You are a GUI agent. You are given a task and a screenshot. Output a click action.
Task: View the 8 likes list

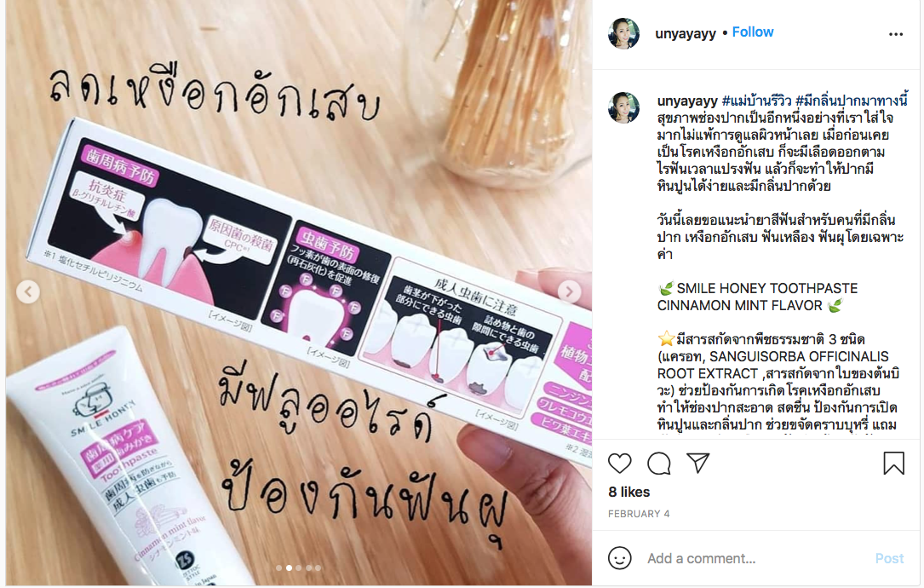coord(628,492)
